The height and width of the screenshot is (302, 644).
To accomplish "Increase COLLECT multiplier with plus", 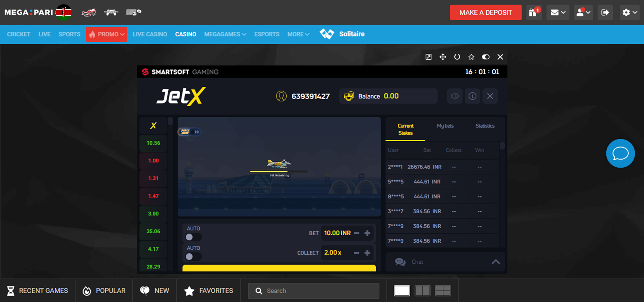I will (x=367, y=253).
